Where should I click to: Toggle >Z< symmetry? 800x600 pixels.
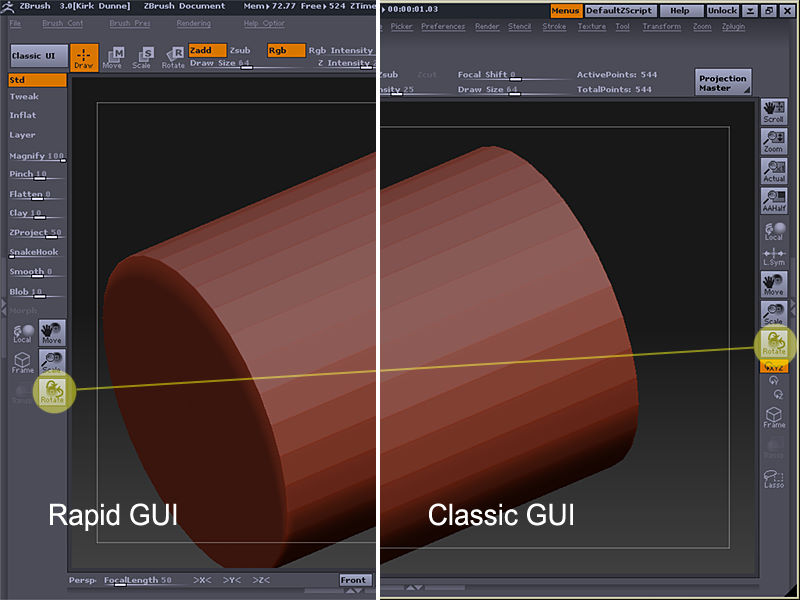pyautogui.click(x=261, y=580)
